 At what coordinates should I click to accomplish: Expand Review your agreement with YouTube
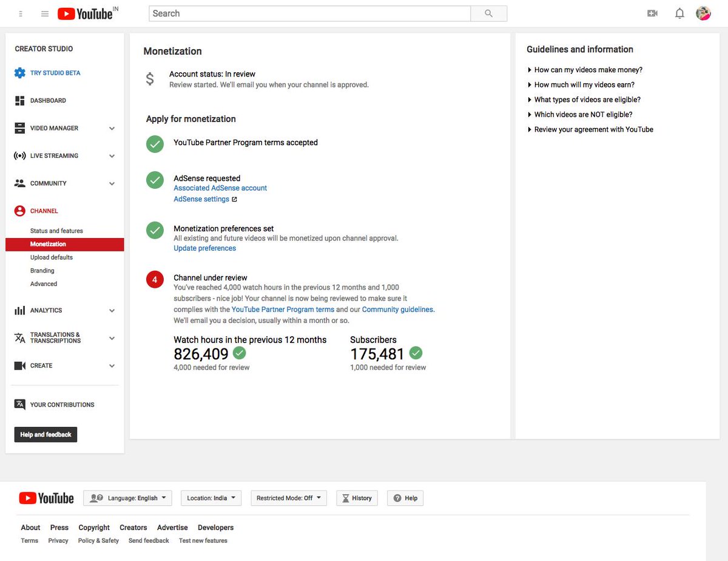pos(590,129)
